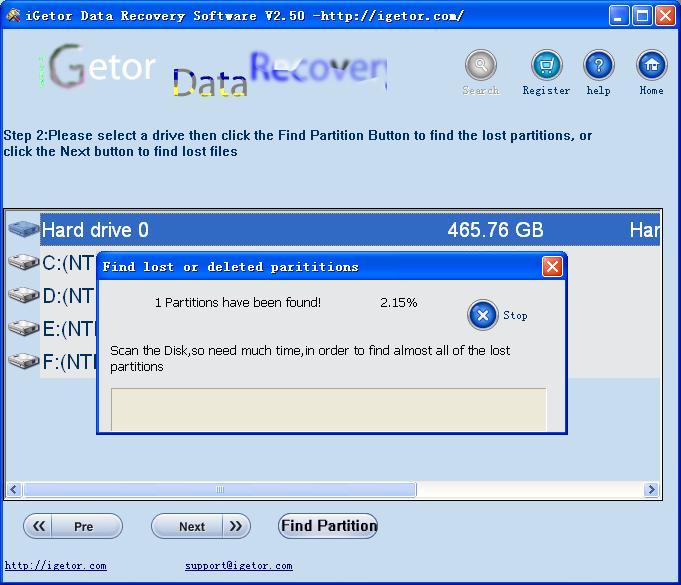Select the Hard drive 0 drive icon
The width and height of the screenshot is (681, 585).
point(23,229)
